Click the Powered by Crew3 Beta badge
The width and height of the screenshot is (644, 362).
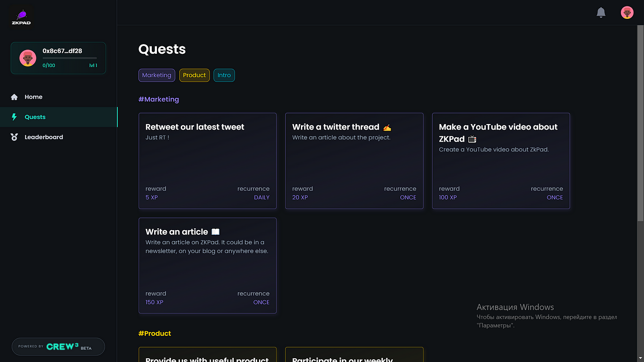click(58, 347)
